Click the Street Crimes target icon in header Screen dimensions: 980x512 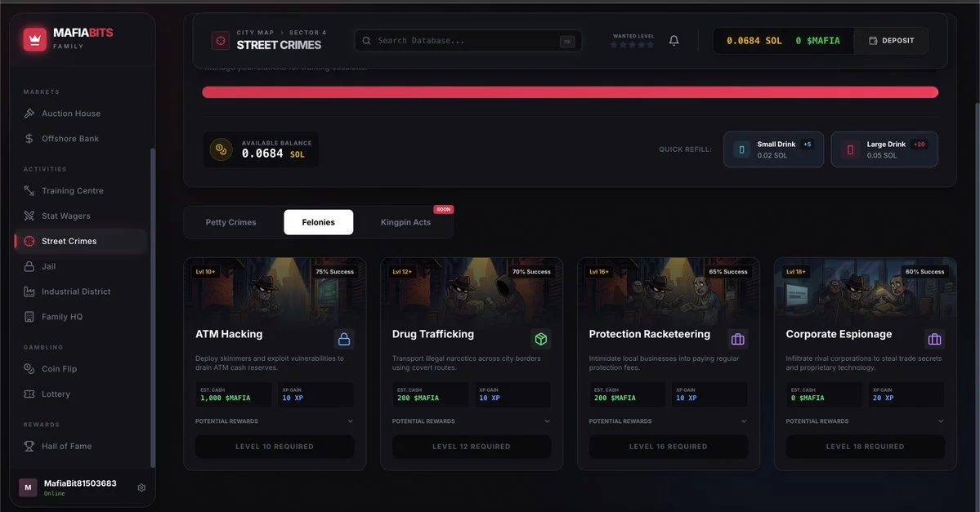[x=221, y=41]
